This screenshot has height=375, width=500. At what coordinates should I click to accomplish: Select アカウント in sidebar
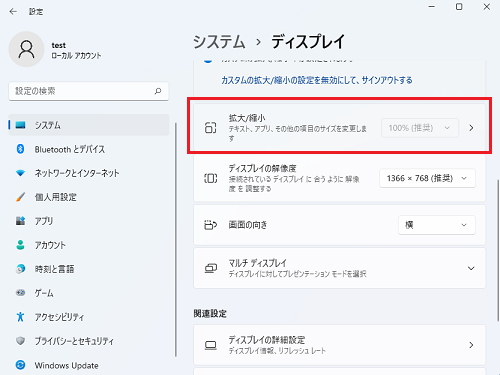(x=89, y=245)
